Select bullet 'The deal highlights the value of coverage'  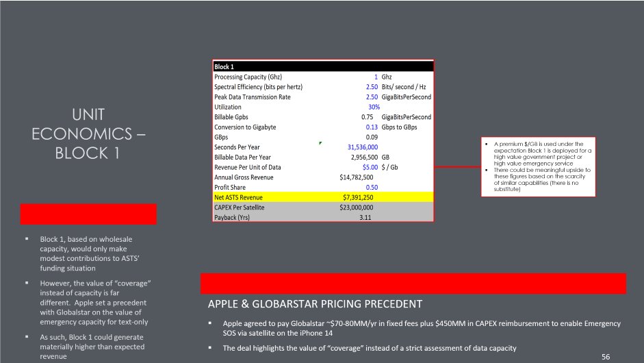coord(370,348)
